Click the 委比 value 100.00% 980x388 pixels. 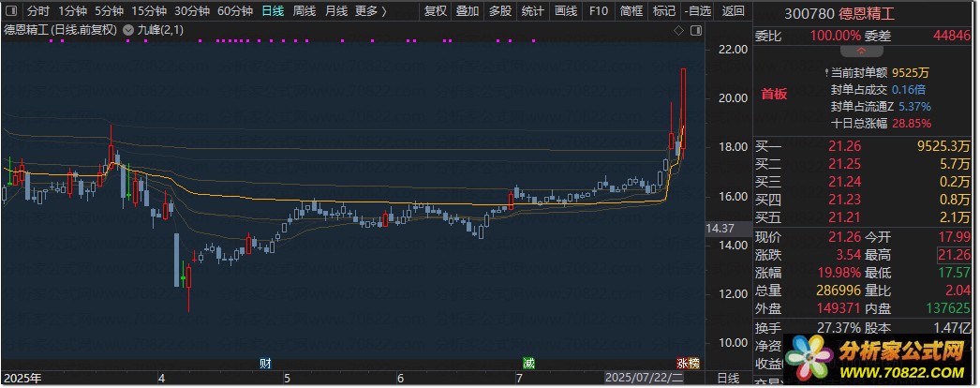pyautogui.click(x=835, y=37)
